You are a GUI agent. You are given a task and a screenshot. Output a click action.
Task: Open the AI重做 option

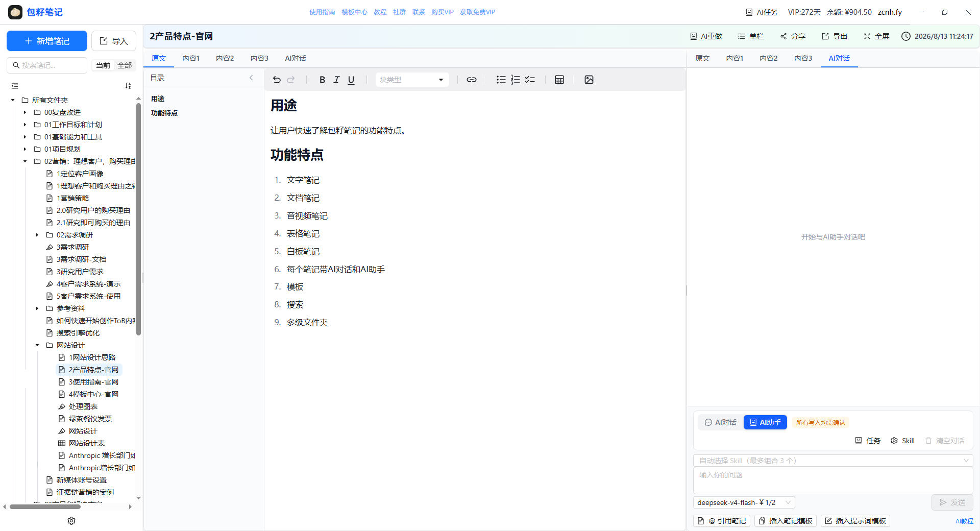(706, 36)
